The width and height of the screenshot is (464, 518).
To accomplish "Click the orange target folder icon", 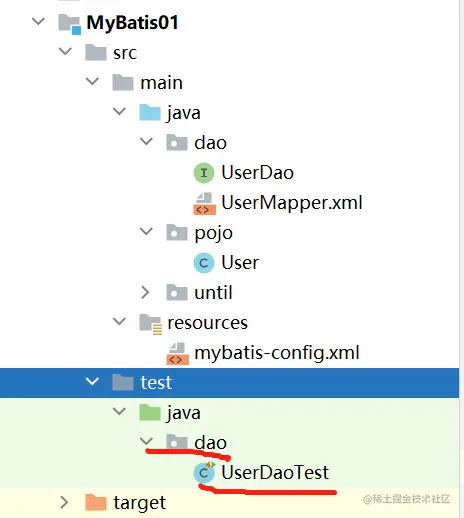I will 96,502.
